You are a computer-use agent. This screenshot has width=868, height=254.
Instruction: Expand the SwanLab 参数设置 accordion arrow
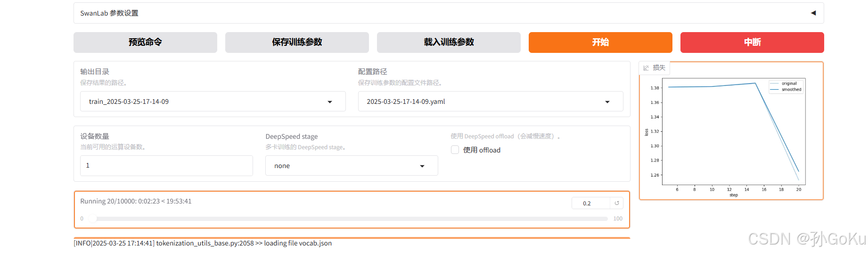pyautogui.click(x=813, y=13)
